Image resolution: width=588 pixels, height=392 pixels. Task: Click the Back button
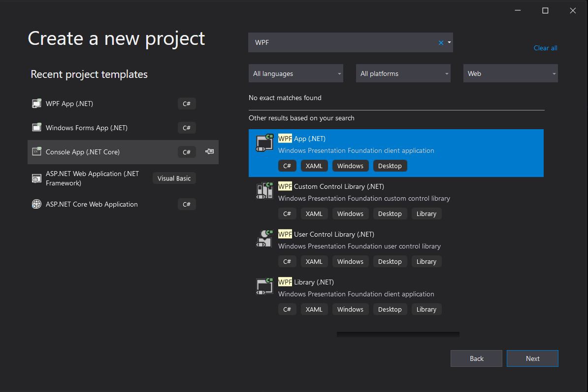pyautogui.click(x=476, y=358)
